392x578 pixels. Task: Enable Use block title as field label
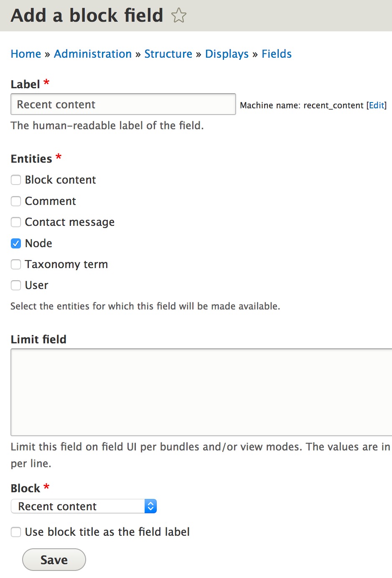pyautogui.click(x=15, y=532)
